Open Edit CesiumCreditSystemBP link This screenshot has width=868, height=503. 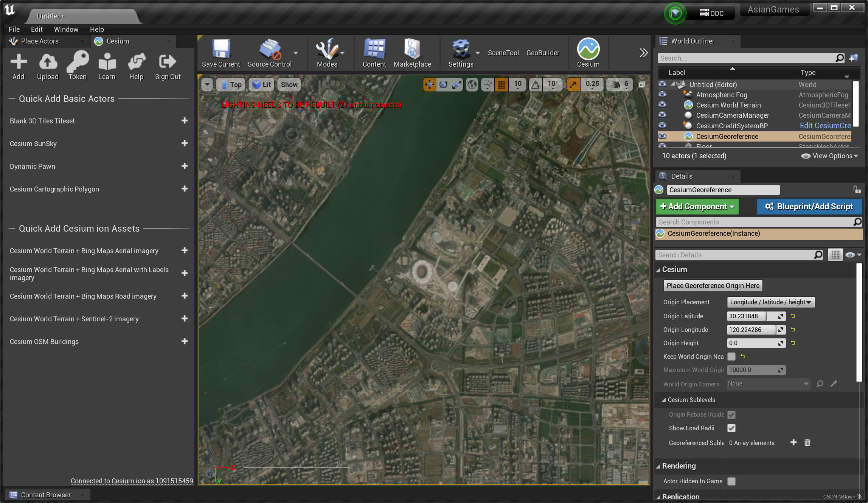[825, 126]
